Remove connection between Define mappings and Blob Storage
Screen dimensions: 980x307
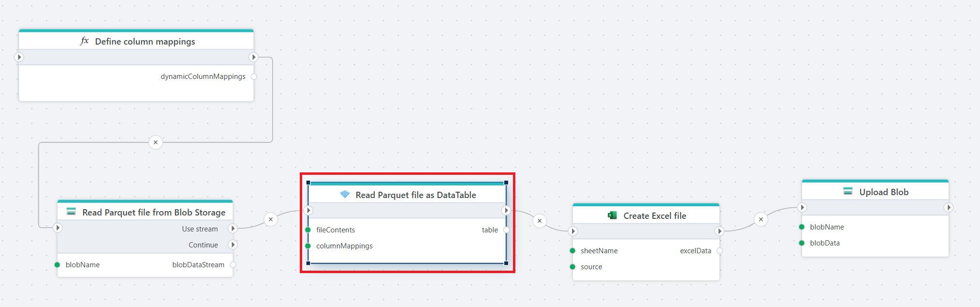coord(155,142)
